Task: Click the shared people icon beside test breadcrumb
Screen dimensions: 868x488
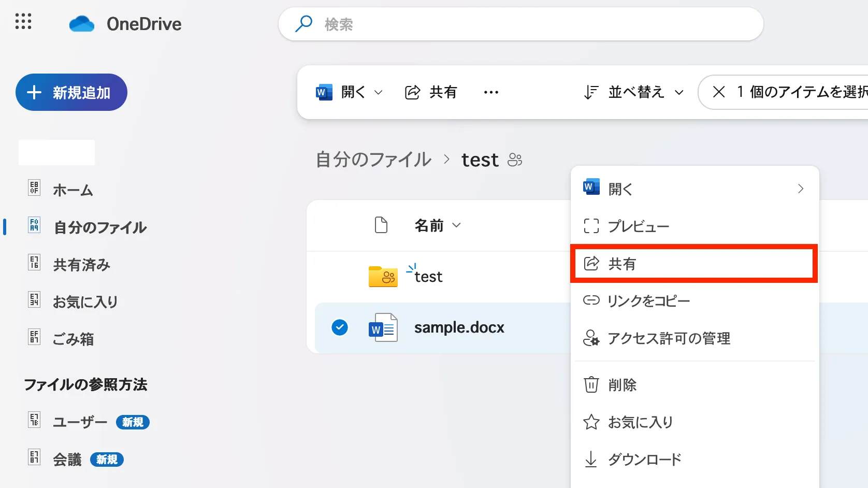Action: click(515, 160)
